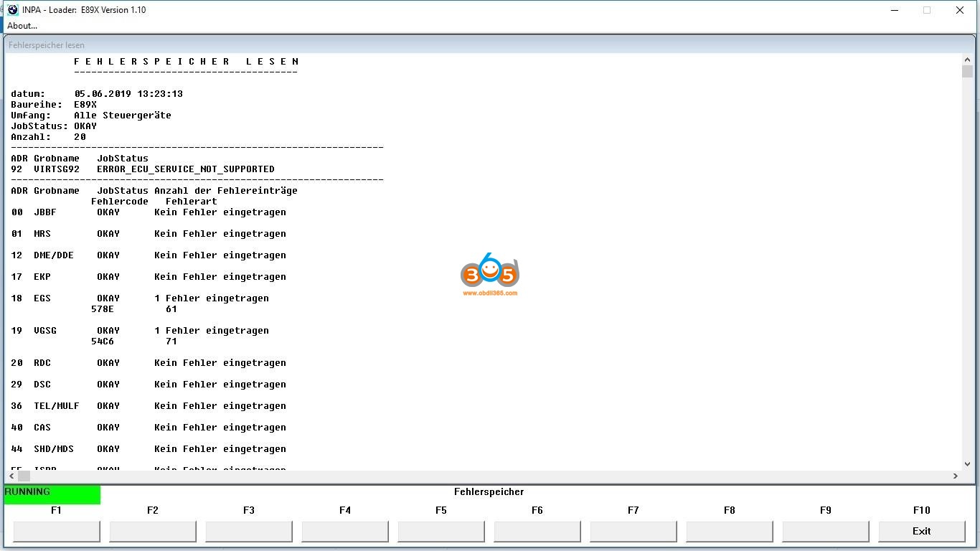This screenshot has width=980, height=551.
Task: Minimize the INPA Loader window
Action: tap(894, 10)
